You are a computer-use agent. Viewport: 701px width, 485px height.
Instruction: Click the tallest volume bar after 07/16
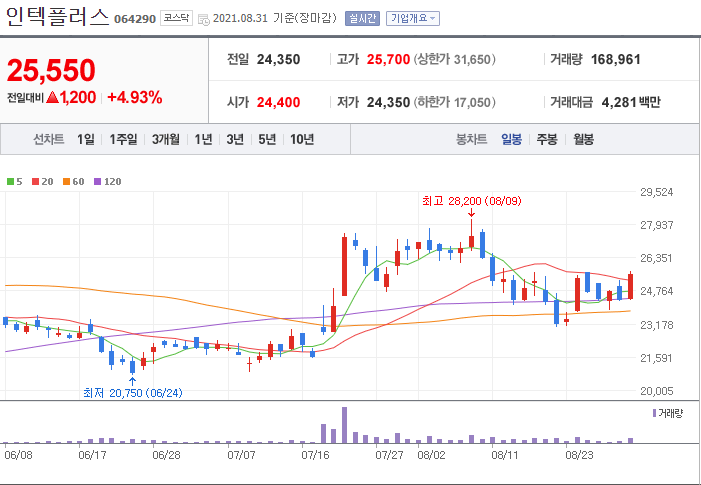tap(344, 425)
